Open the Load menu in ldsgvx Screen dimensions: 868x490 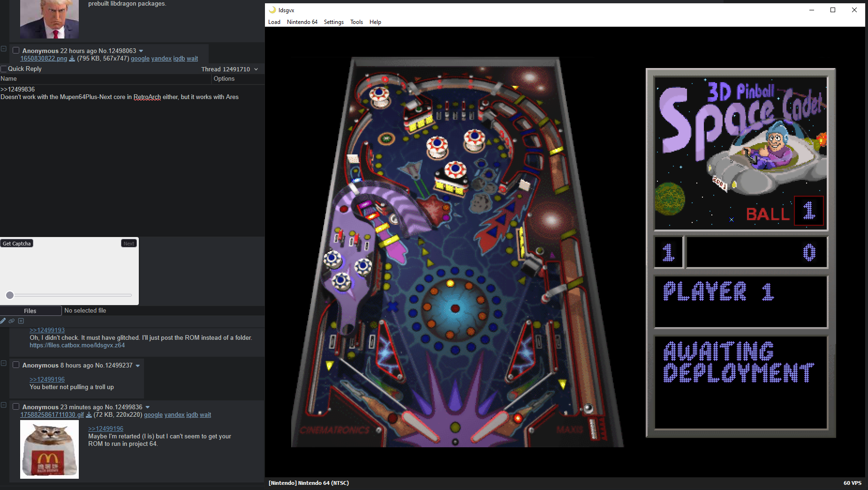(274, 22)
